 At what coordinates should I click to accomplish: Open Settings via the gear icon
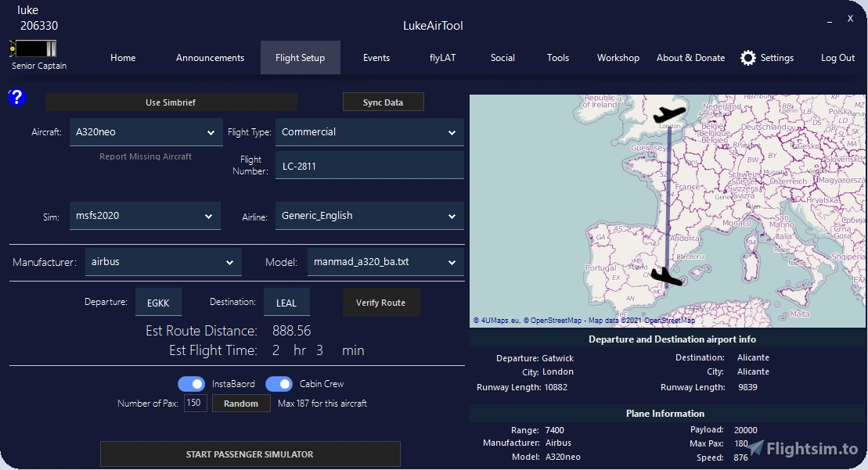(x=747, y=57)
